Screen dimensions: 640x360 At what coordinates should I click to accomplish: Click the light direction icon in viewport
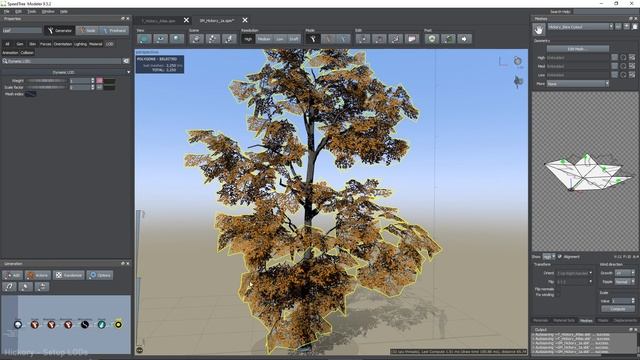tap(518, 82)
